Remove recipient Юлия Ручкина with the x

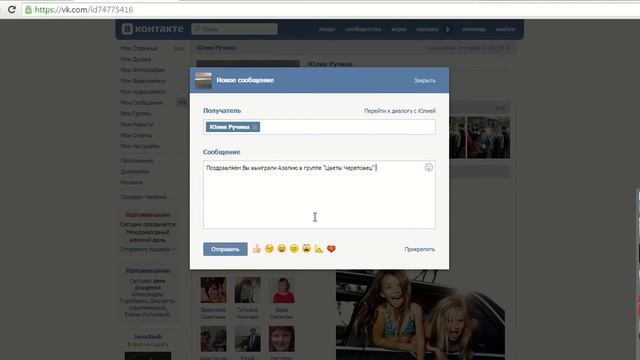[255, 127]
